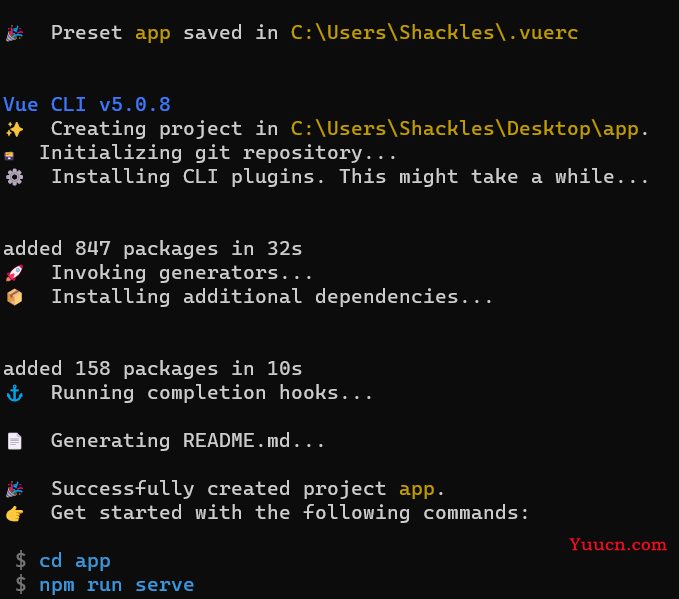Click the anchor emoji before Running completion hooks

[14, 393]
